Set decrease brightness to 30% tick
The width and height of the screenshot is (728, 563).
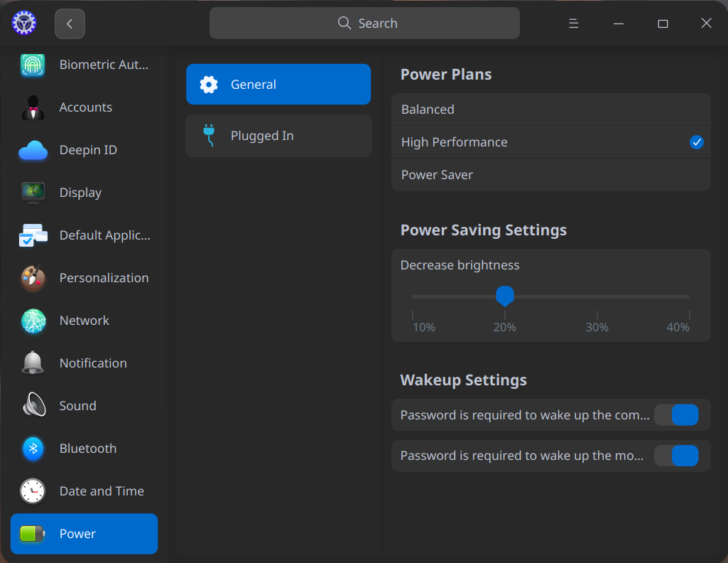click(597, 315)
